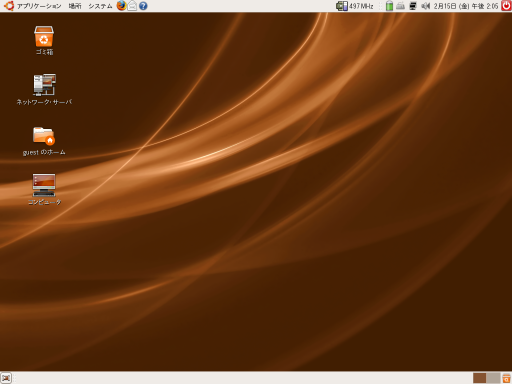The image size is (512, 384).
Task: Select the ゴミ箱 trash desktop icon
Action: [x=44, y=40]
